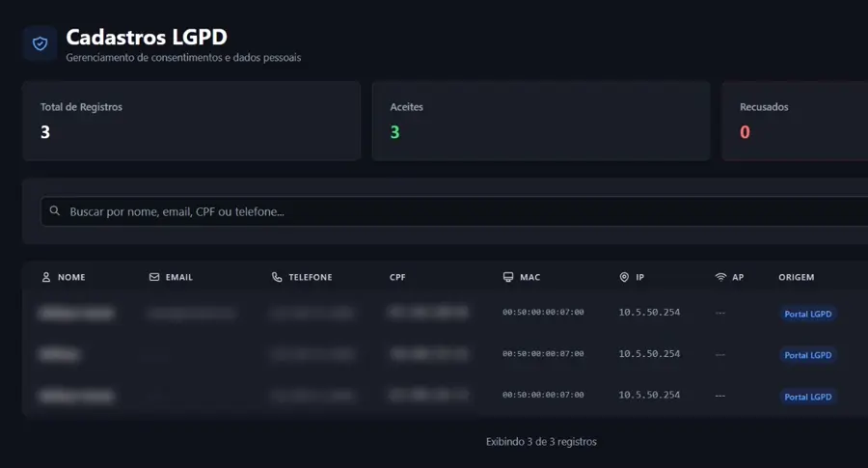Sort by the TELEFONE column header
The height and width of the screenshot is (468, 868).
click(x=310, y=277)
